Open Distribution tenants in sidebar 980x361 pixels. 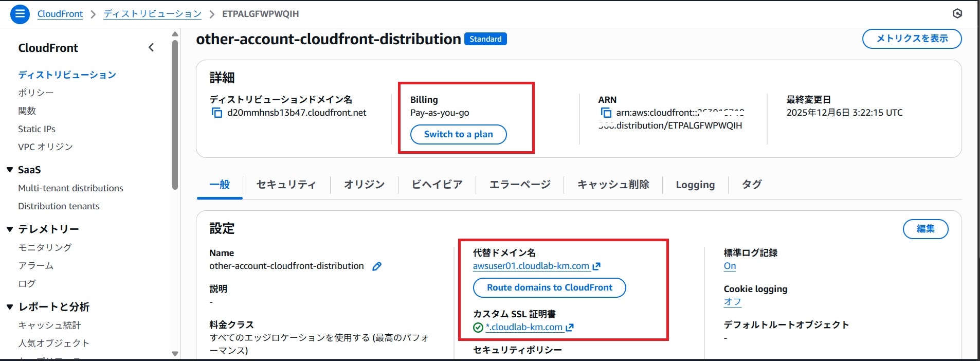pos(59,206)
